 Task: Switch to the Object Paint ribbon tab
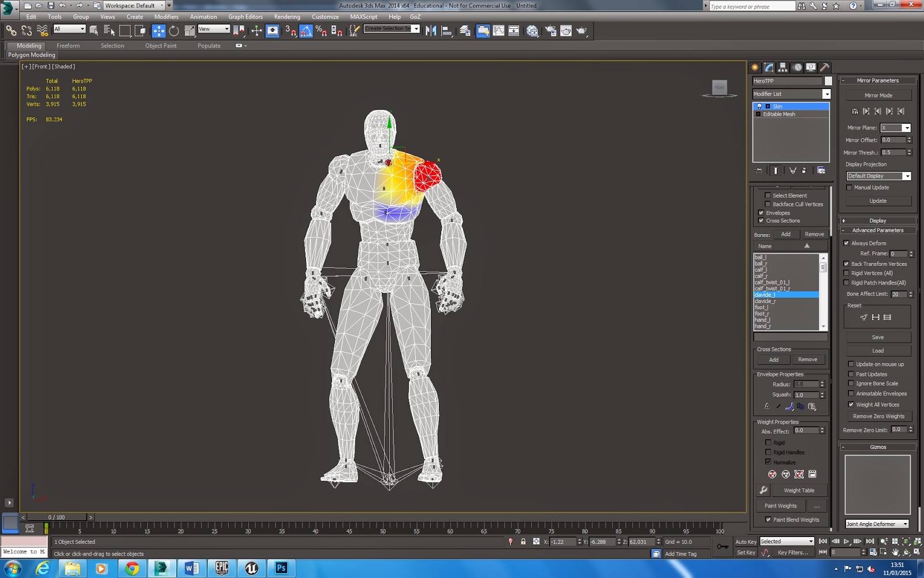[x=161, y=46]
